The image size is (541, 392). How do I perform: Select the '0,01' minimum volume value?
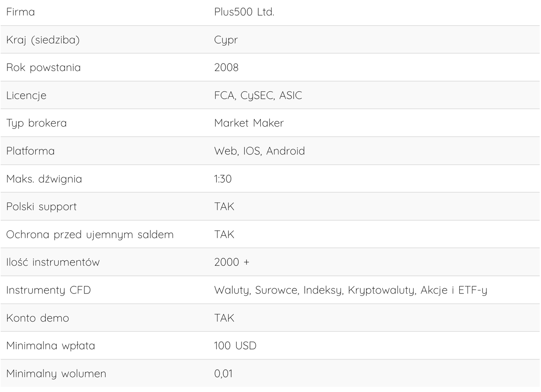tap(223, 374)
